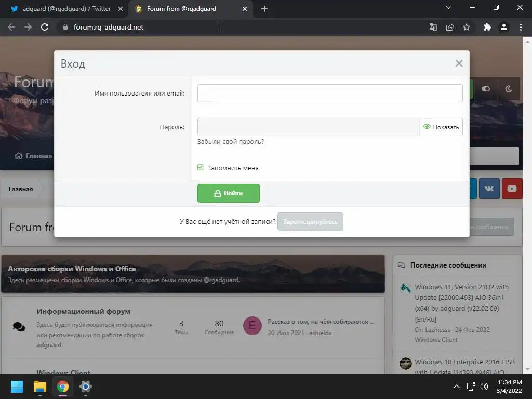Toggle the forum width switch icon

tap(486, 89)
